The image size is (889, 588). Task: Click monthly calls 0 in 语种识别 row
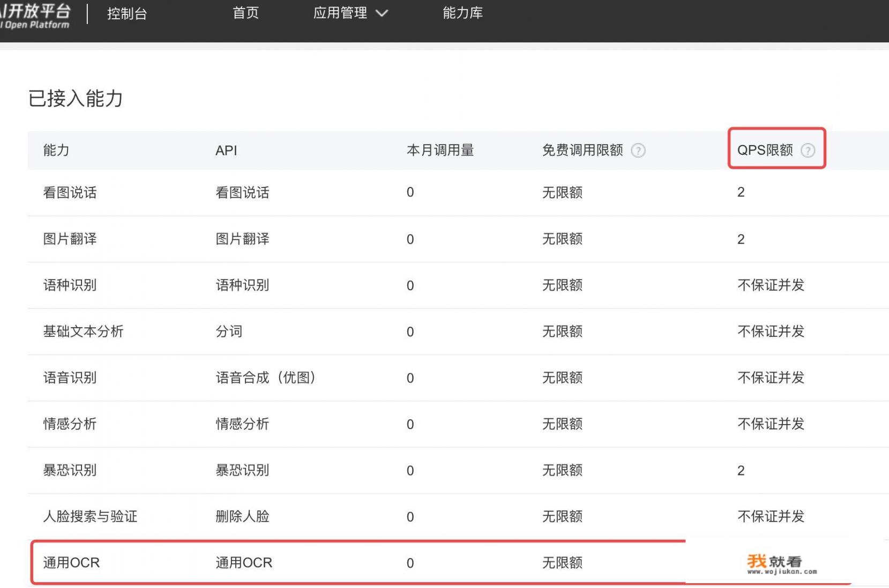410,286
